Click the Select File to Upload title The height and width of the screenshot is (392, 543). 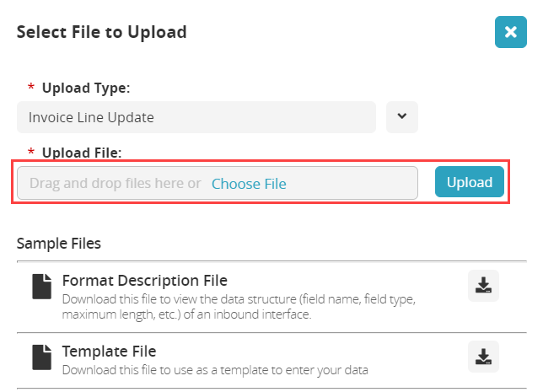tap(101, 32)
